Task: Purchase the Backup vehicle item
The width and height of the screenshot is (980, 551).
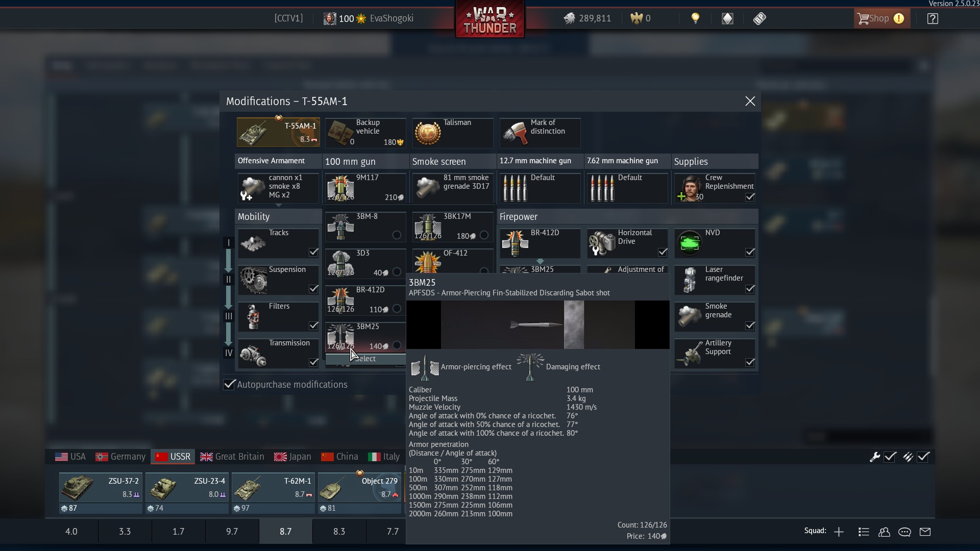Action: pyautogui.click(x=365, y=133)
